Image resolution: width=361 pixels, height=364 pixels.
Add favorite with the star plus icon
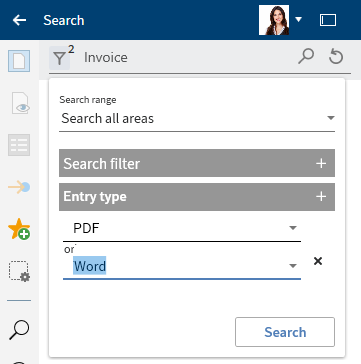19,229
